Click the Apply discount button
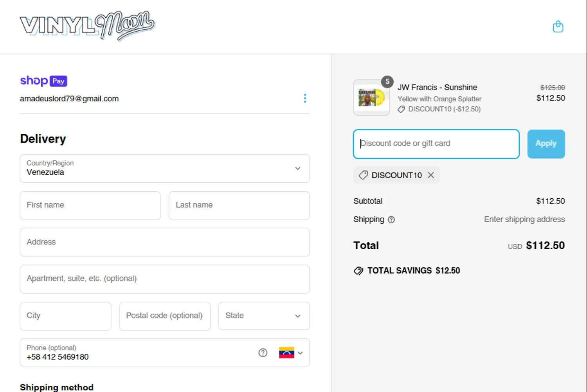This screenshot has height=392, width=587. (546, 144)
